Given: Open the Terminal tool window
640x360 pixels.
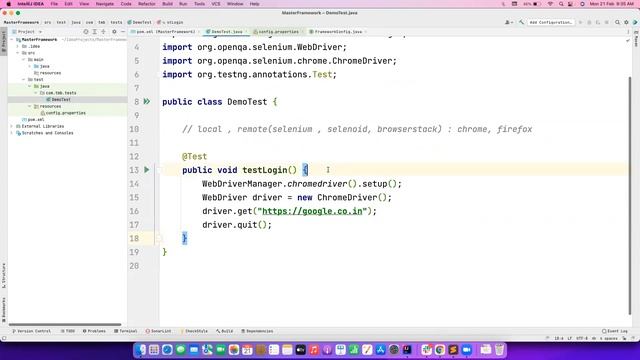Looking at the screenshot, I should point(126,331).
